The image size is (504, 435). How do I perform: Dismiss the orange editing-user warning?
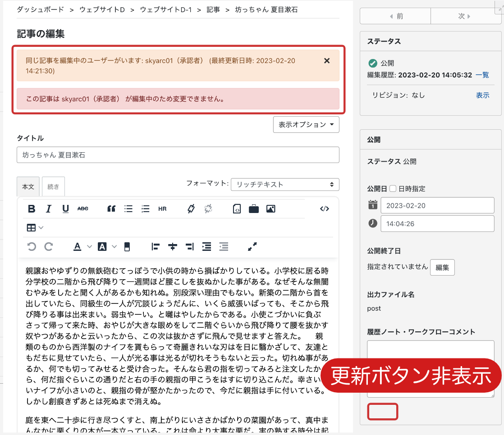click(327, 61)
